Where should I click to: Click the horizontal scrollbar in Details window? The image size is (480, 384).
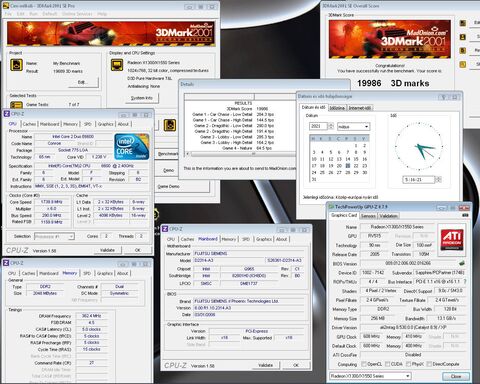(240, 154)
